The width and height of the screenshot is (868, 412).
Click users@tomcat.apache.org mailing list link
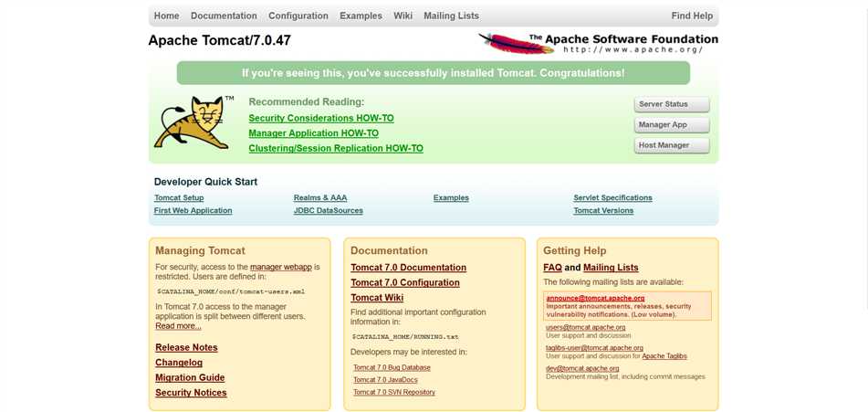586,327
